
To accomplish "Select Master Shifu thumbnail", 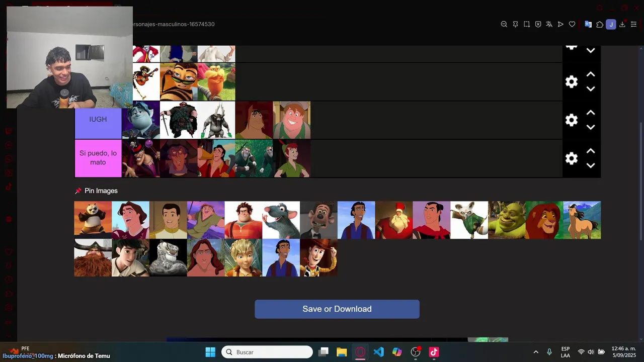I will click(x=469, y=220).
